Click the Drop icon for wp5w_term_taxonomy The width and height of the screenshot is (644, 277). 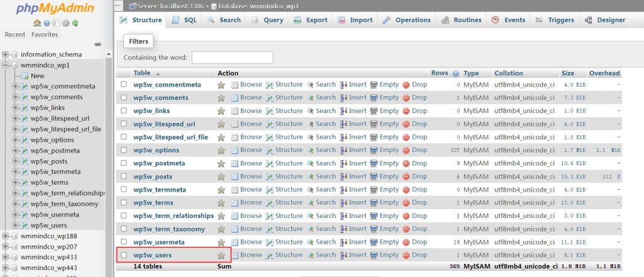click(x=406, y=229)
